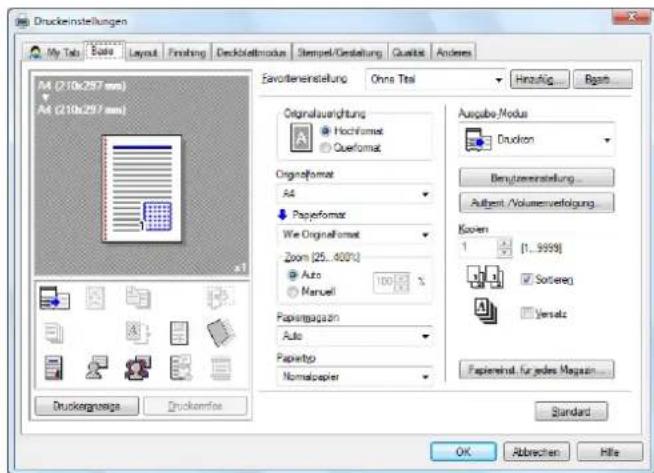Click the greyed lined list icon in grid
The width and height of the screenshot is (654, 473).
coord(221,369)
